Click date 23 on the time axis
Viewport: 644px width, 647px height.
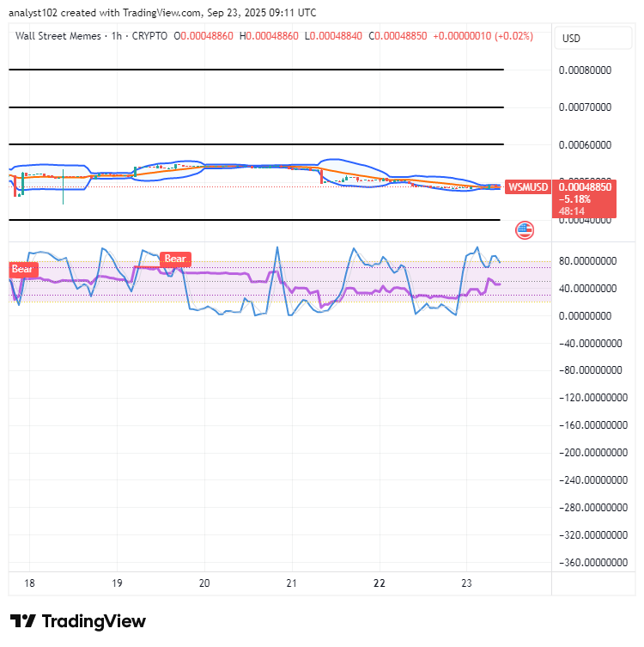click(x=467, y=583)
